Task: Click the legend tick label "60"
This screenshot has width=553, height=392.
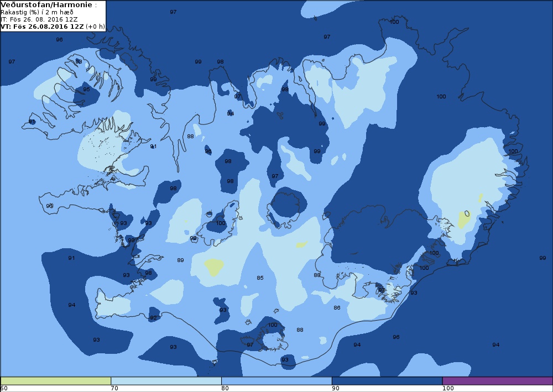Action: click(x=4, y=389)
